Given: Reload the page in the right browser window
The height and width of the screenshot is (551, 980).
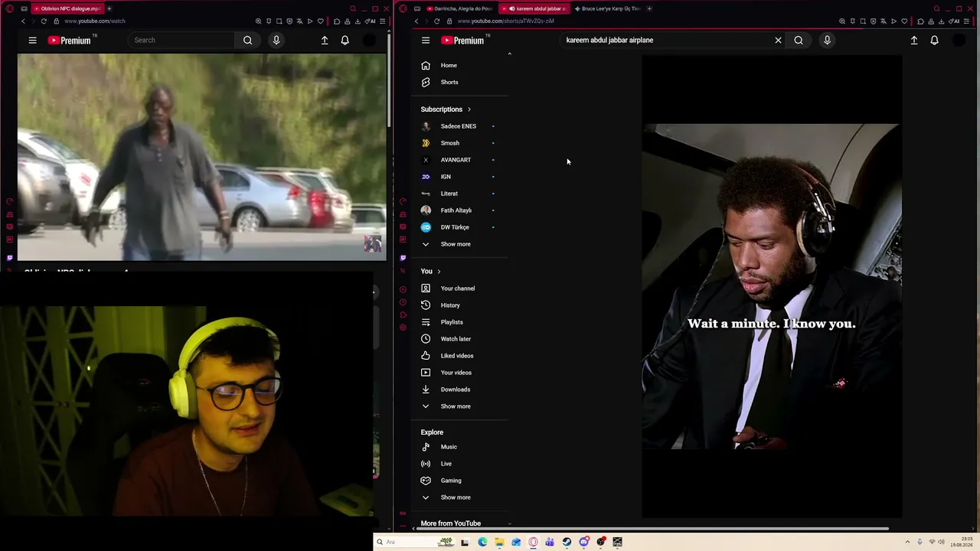Looking at the screenshot, I should click(436, 21).
